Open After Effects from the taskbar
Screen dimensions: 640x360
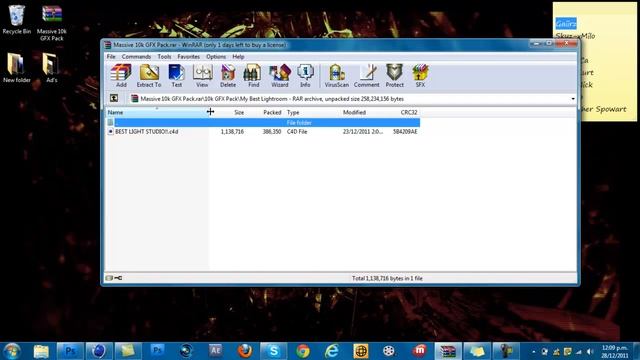click(x=215, y=351)
